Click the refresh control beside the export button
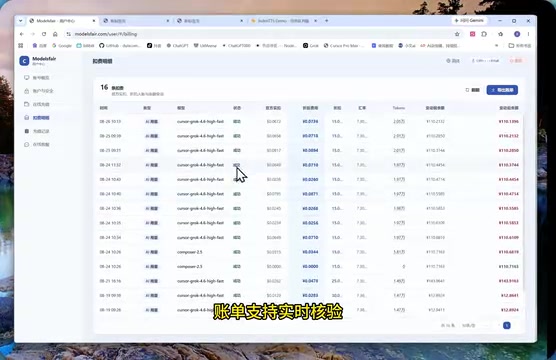Image resolution: width=556 pixels, height=360 pixels. pyautogui.click(x=472, y=90)
